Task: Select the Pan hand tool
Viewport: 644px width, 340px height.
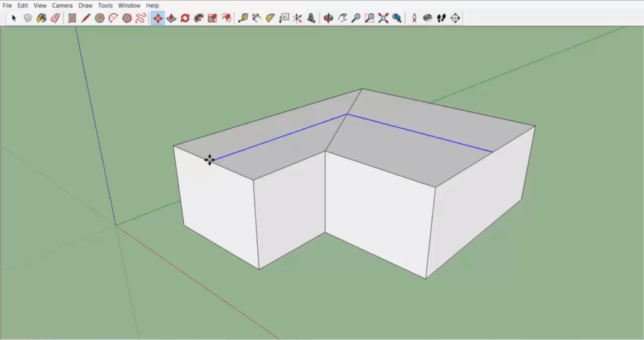Action: tap(342, 18)
